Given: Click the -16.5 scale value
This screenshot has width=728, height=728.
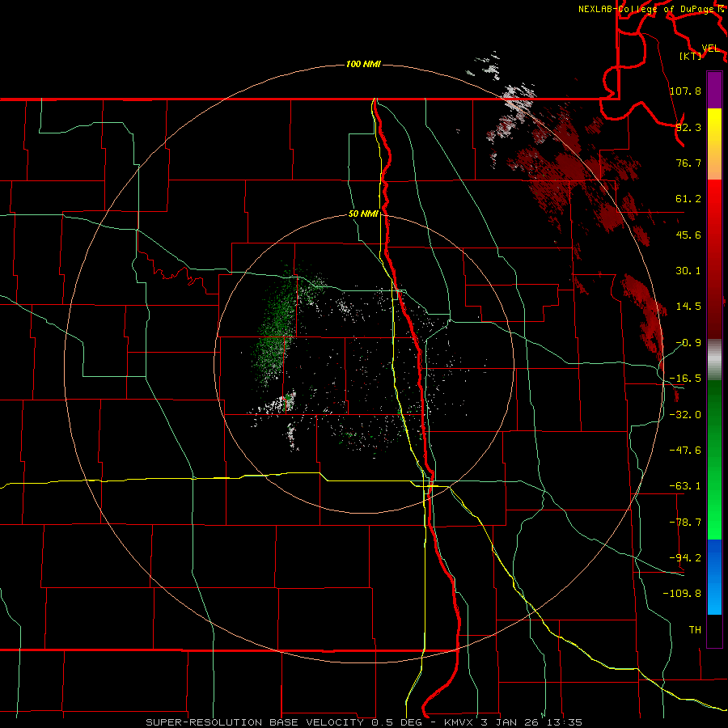Looking at the screenshot, I should point(685,379).
